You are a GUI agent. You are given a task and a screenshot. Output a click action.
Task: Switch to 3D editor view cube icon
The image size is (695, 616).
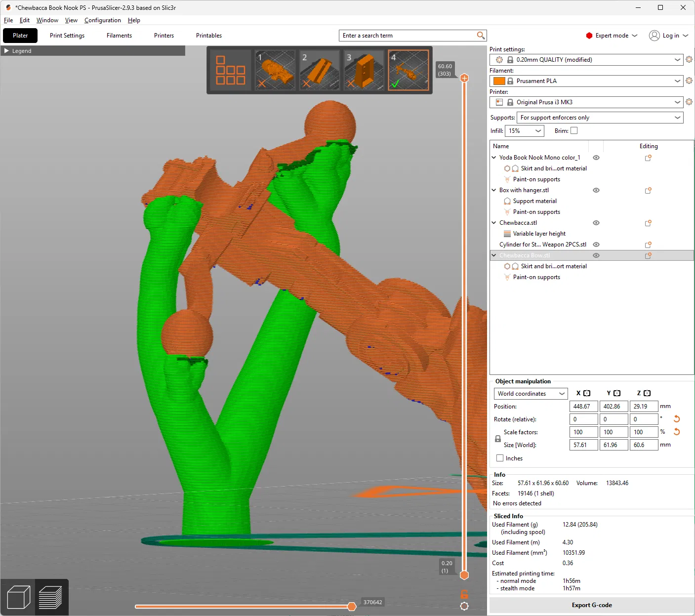click(x=19, y=597)
